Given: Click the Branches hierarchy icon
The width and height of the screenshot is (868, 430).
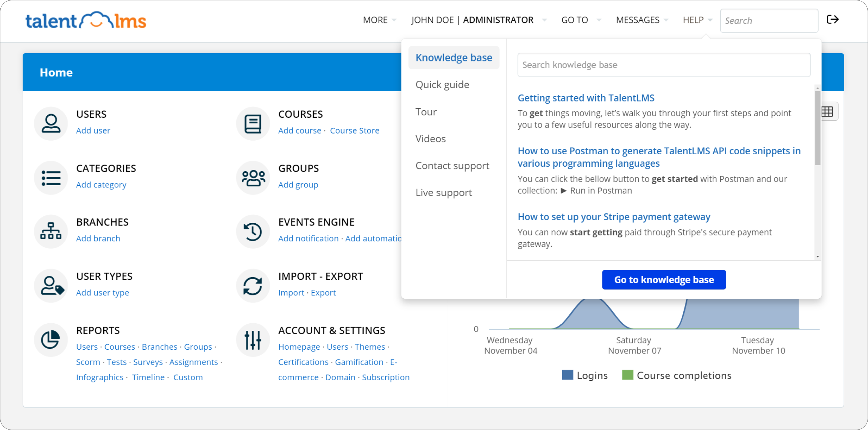Looking at the screenshot, I should pos(51,229).
